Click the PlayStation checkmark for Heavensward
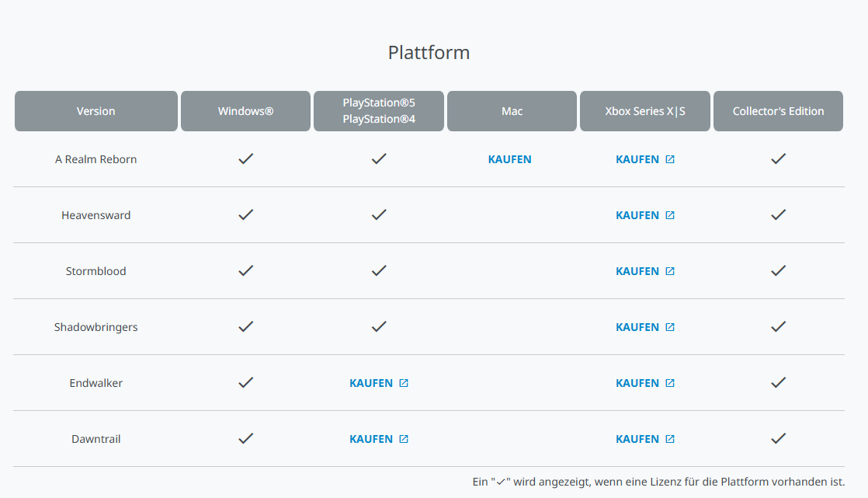The height and width of the screenshot is (498, 868). [x=379, y=215]
